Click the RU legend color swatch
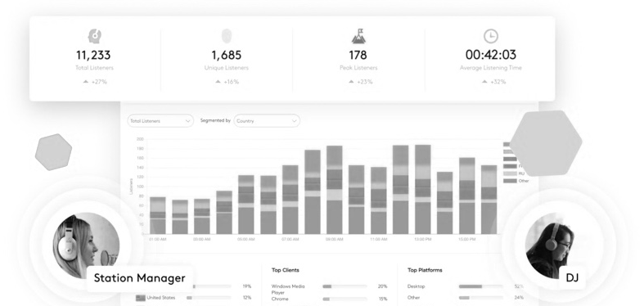This screenshot has width=644, height=306. [510, 173]
